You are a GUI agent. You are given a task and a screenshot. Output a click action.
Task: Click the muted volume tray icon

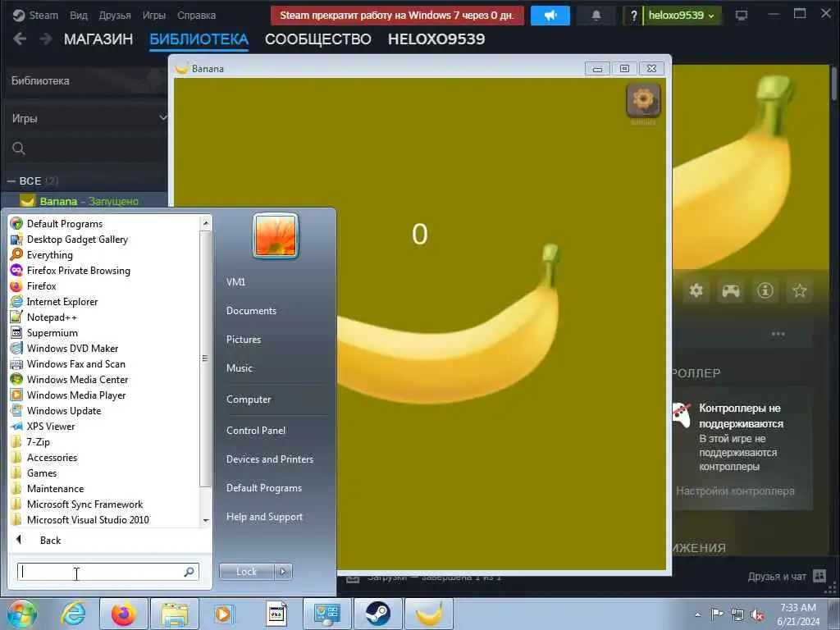[x=757, y=615]
